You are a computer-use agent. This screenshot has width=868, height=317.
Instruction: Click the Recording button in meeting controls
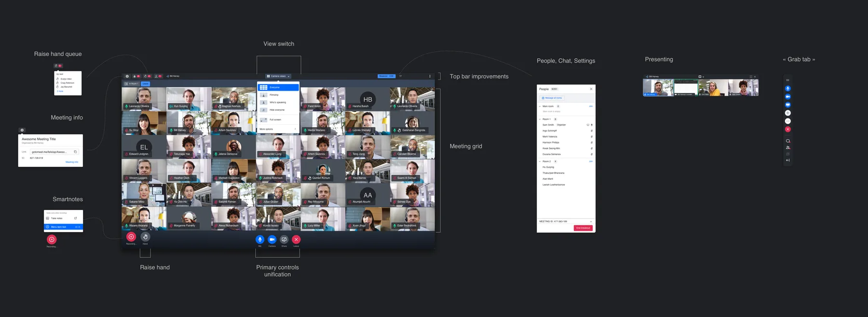(131, 237)
